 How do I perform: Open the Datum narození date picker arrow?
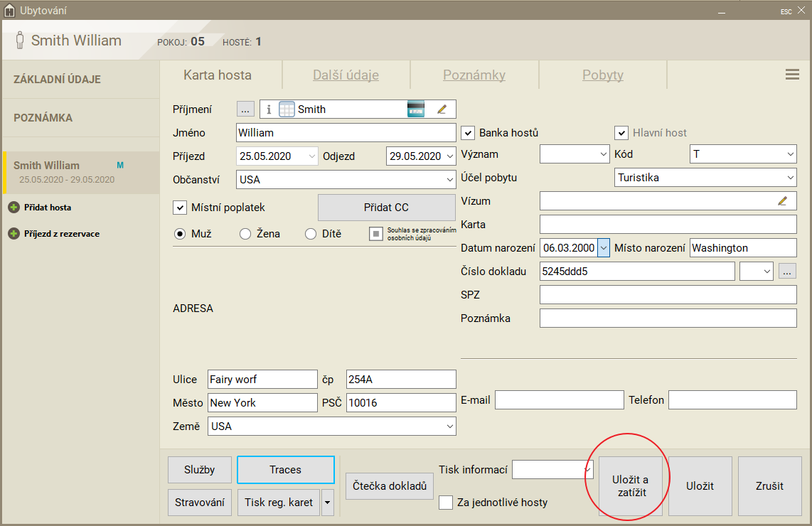[x=603, y=248]
